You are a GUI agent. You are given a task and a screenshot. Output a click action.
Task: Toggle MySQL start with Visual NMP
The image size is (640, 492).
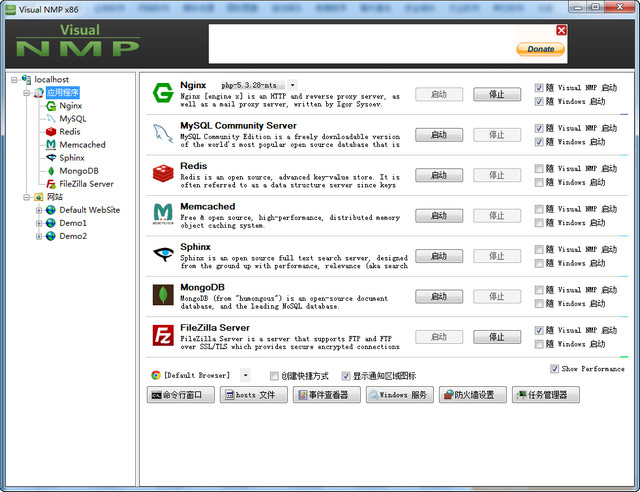pos(539,128)
